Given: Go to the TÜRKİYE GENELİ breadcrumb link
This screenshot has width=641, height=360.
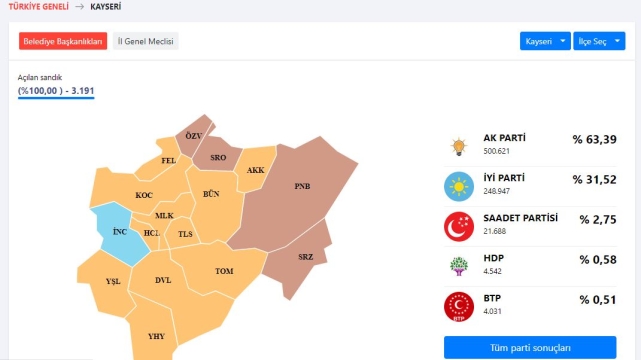Looking at the screenshot, I should click(x=39, y=7).
